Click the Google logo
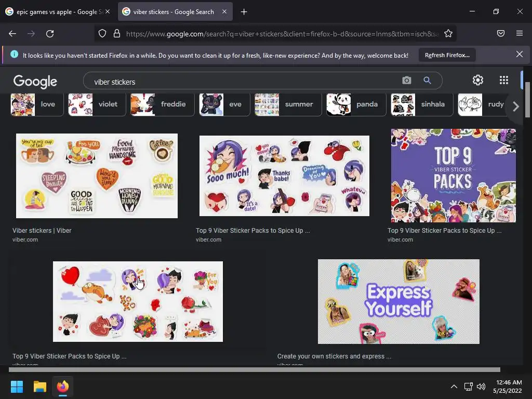Viewport: 532px width, 399px height. pos(35,82)
